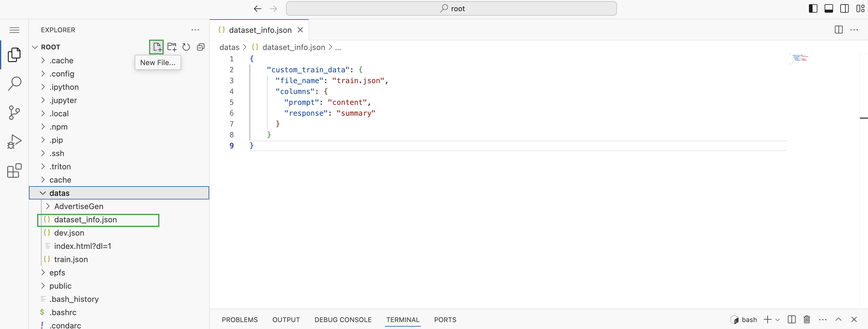Kill the terminal with trash icon
Image resolution: width=868 pixels, height=329 pixels.
tap(807, 320)
